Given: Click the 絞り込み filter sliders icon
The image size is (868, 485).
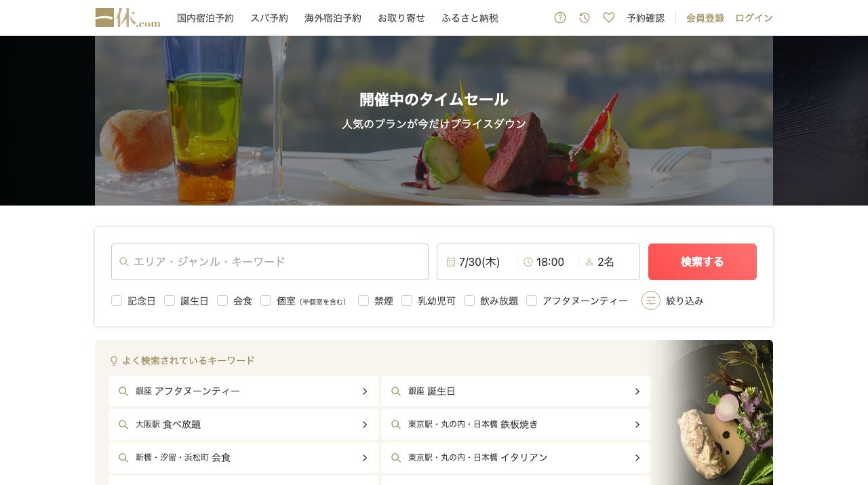Looking at the screenshot, I should tap(651, 300).
